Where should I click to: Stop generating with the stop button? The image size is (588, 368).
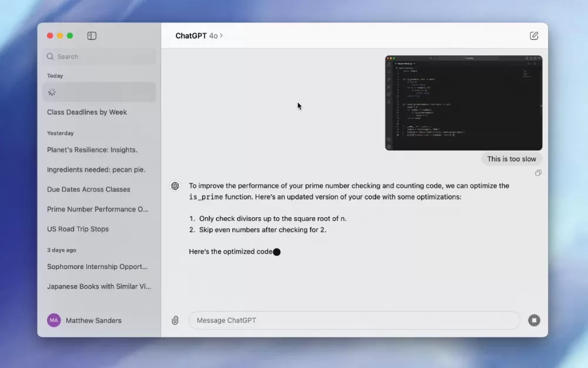534,320
